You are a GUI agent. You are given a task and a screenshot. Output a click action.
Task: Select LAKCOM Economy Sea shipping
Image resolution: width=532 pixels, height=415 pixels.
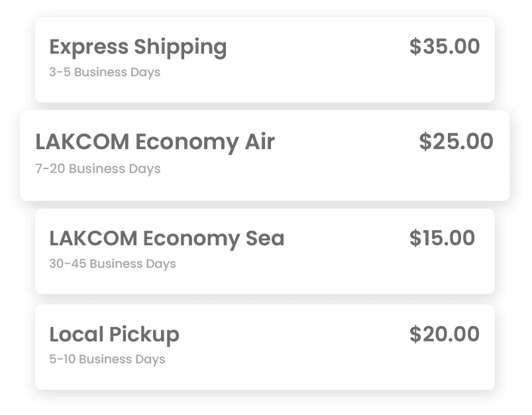(x=264, y=251)
